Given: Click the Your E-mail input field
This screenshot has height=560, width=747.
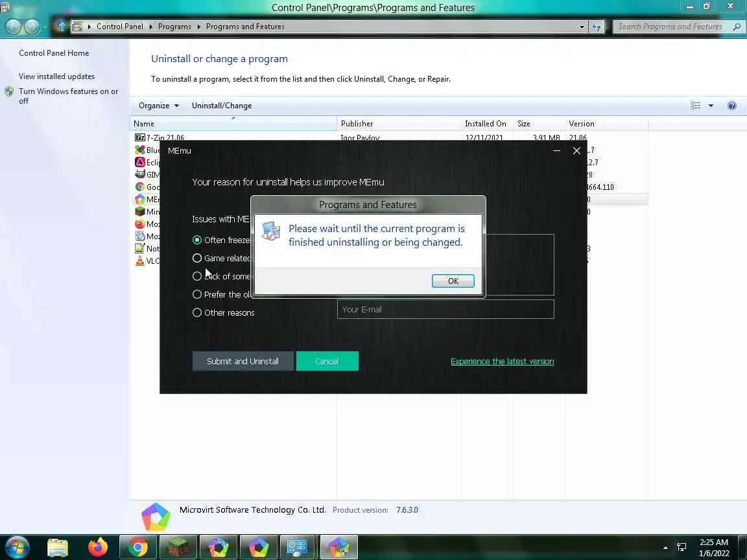Looking at the screenshot, I should [x=445, y=310].
